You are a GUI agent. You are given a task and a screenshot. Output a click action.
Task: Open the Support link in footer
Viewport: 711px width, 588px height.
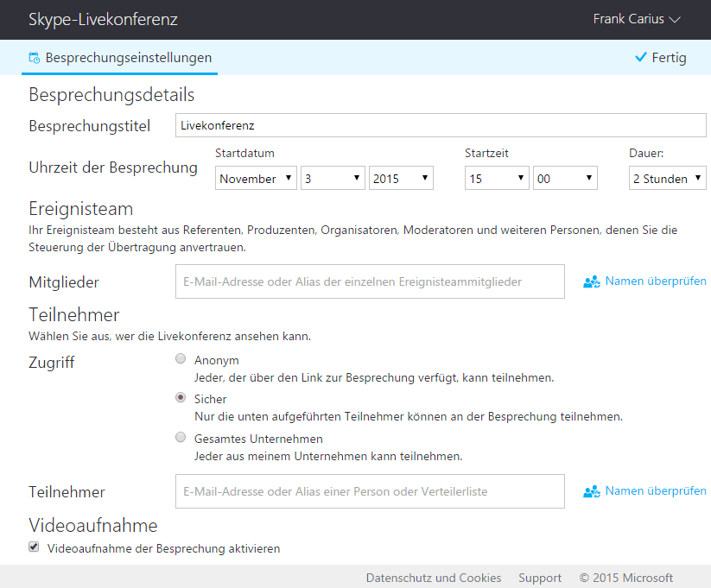(540, 578)
